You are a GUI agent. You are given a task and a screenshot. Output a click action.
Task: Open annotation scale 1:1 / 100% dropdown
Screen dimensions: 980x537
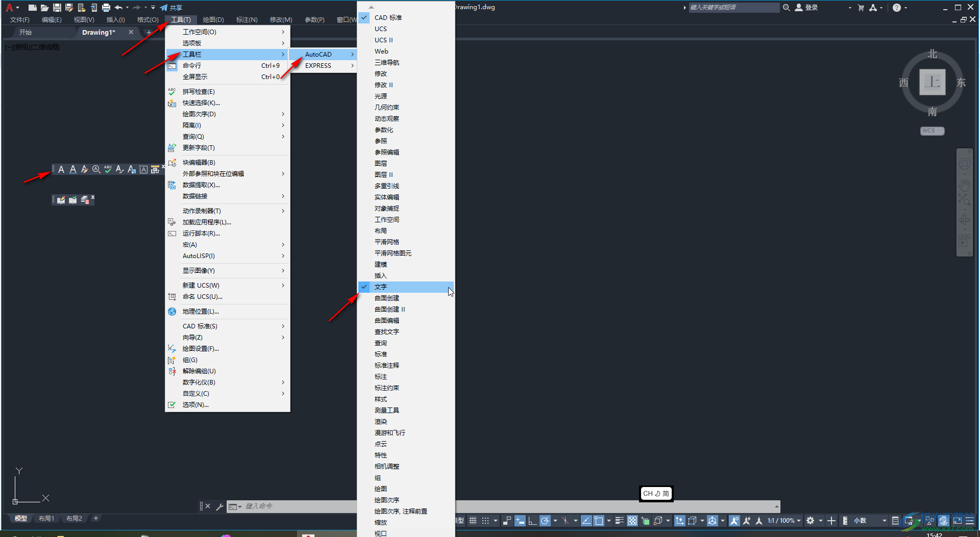tap(784, 521)
